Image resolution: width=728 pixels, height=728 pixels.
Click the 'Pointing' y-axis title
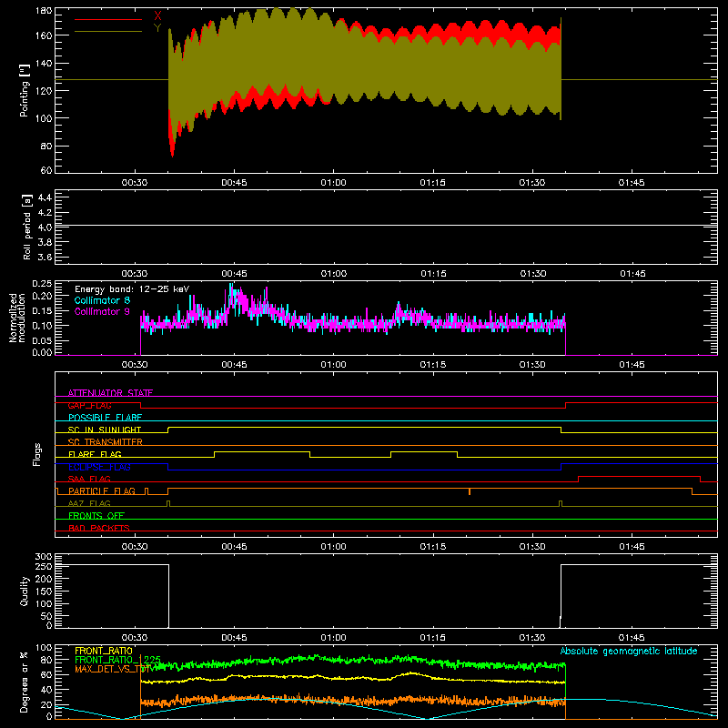(25, 90)
